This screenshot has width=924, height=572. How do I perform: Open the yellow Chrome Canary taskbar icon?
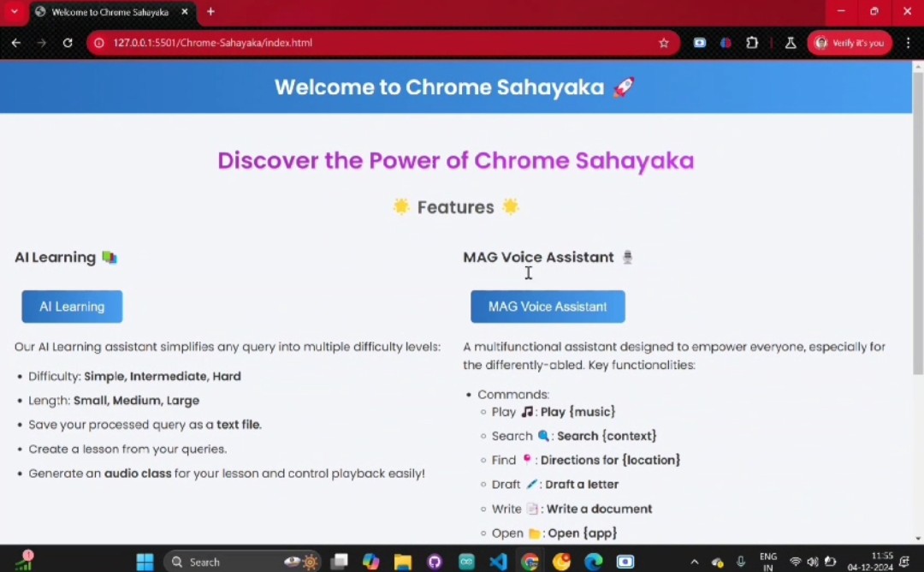click(561, 562)
